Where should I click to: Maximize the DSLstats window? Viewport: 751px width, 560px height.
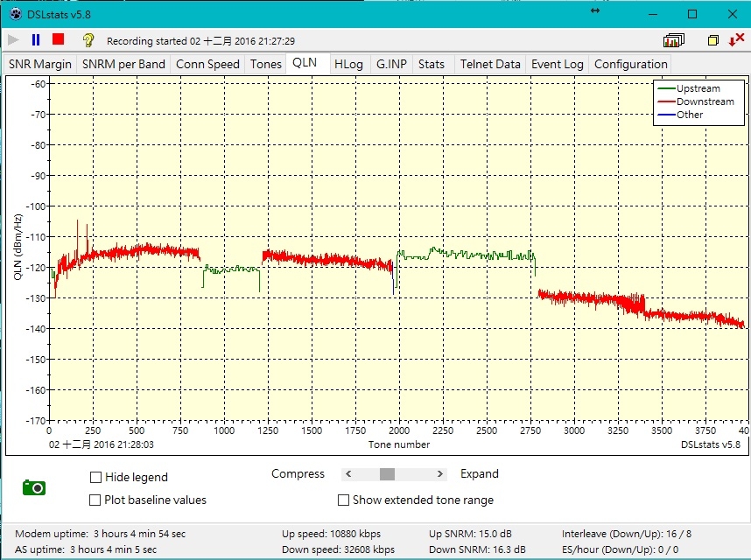(692, 14)
